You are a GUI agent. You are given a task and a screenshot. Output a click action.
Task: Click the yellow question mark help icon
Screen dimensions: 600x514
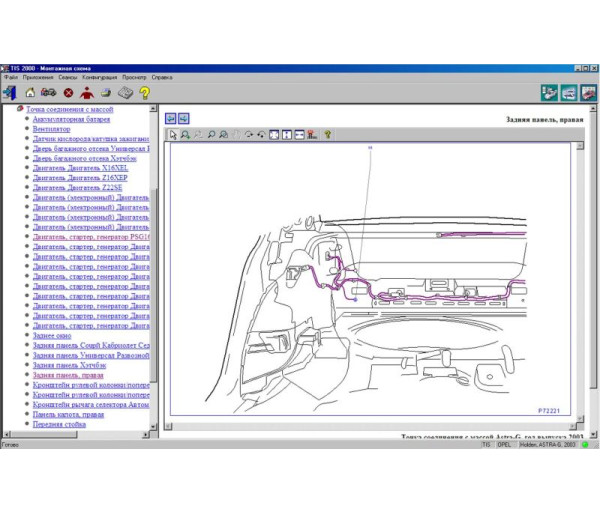(145, 93)
